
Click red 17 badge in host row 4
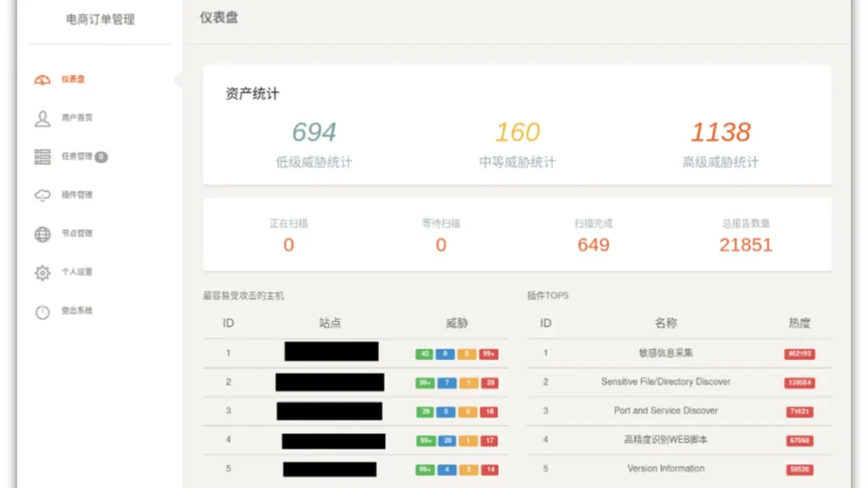pos(489,441)
